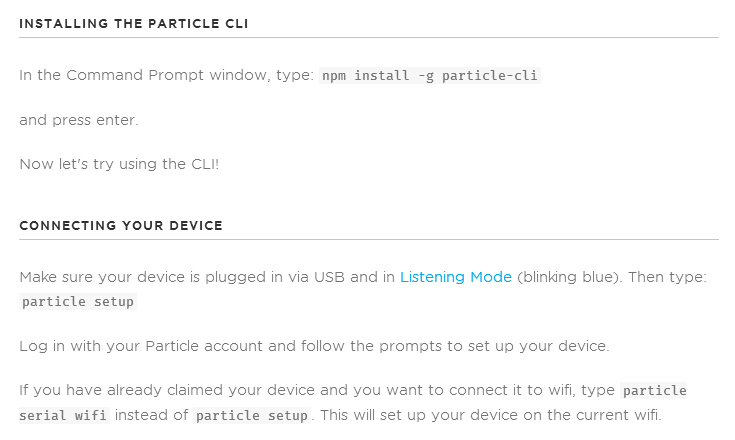
Task: Select the Connecting Your Device heading
Action: click(121, 225)
